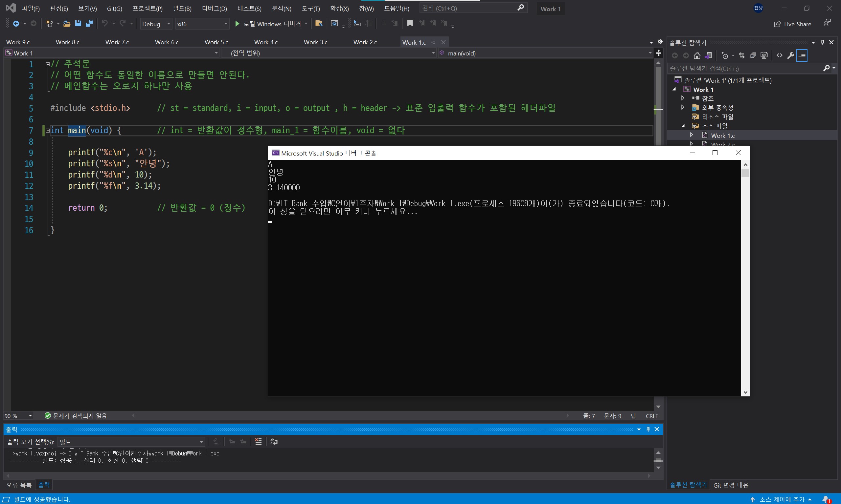The height and width of the screenshot is (504, 841).
Task: Click the Open File folder icon
Action: 67,23
